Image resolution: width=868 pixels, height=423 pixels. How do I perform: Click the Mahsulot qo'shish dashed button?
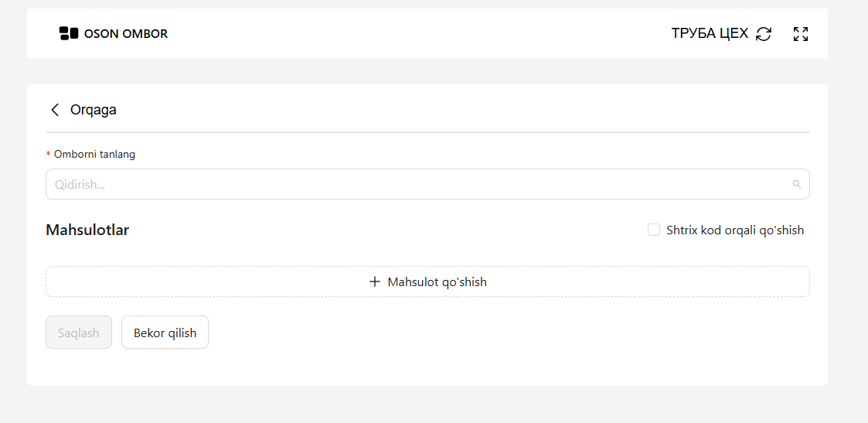(427, 281)
